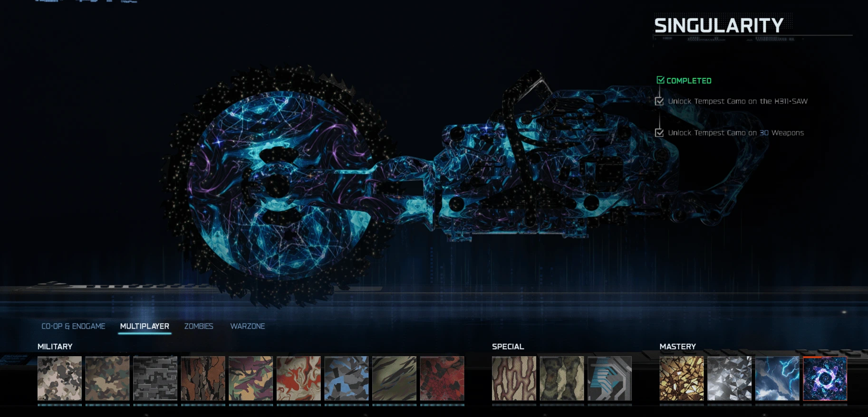Click the MASTERY category heading
Screen dimensions: 868x417
tap(677, 347)
